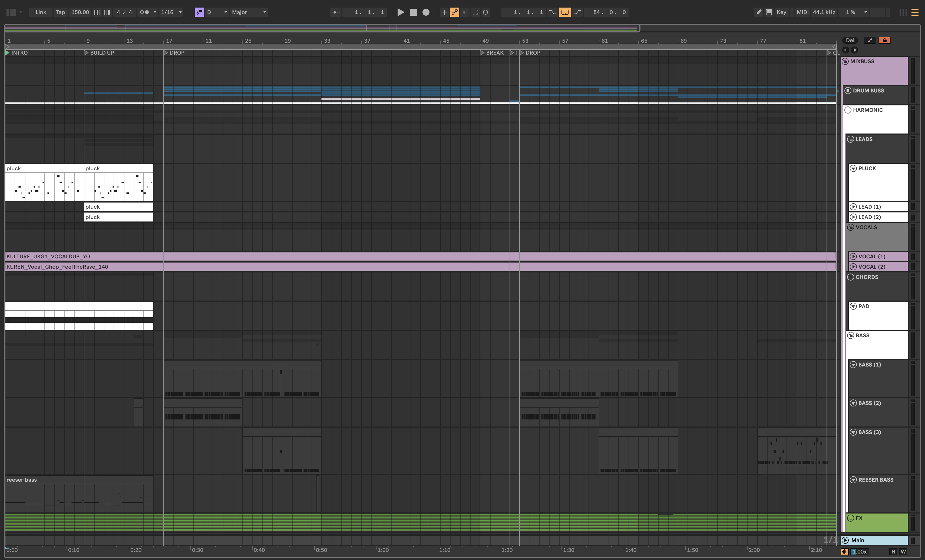Toggle the computer MIDI keyboard icon

coord(769,12)
